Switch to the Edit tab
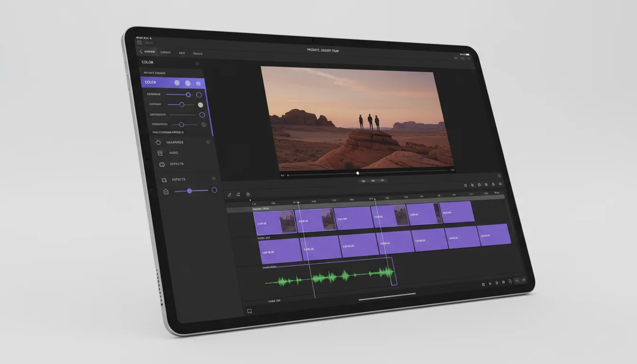The width and height of the screenshot is (637, 364). (182, 53)
